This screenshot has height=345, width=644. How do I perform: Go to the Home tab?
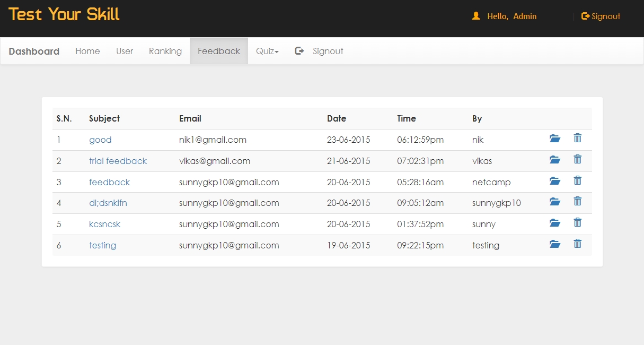[87, 51]
